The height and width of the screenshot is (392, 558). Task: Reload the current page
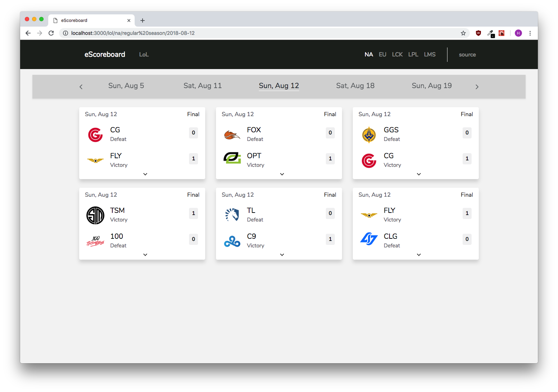[x=51, y=33]
